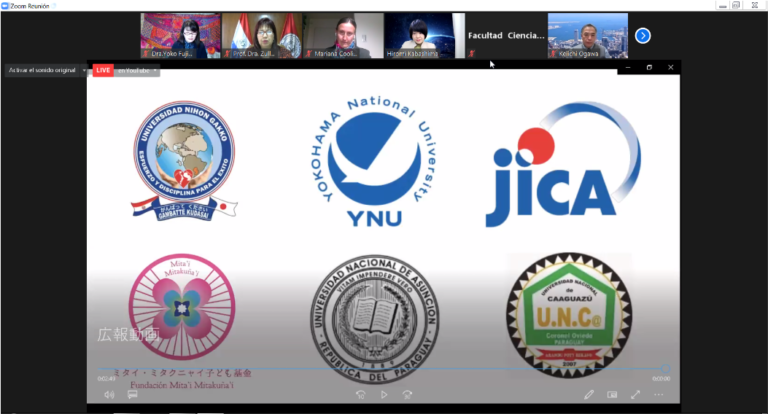Minimize the inner video player window
The width and height of the screenshot is (768, 414).
tap(628, 68)
